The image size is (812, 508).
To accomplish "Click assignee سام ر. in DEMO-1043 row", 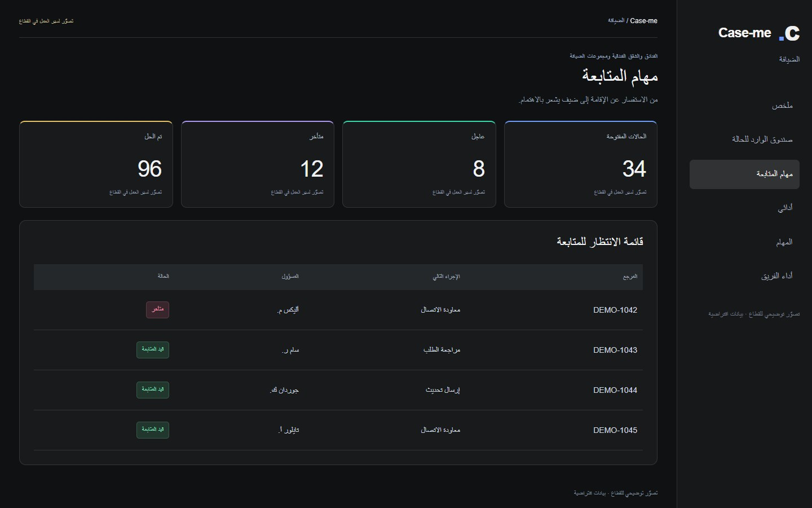I will tap(290, 350).
